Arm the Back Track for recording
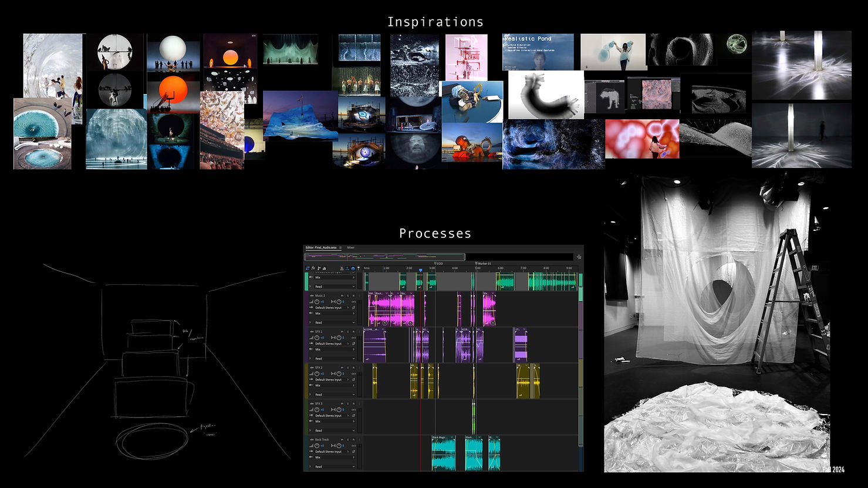This screenshot has height=488, width=868. coord(353,439)
